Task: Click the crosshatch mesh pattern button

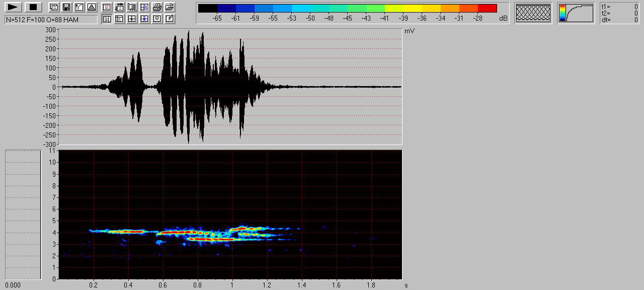Action: (x=533, y=13)
